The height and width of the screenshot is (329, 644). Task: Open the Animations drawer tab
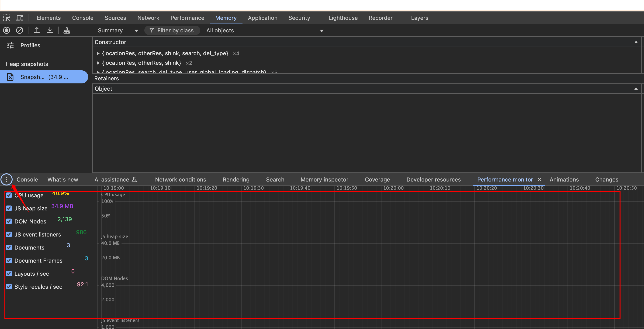(564, 179)
